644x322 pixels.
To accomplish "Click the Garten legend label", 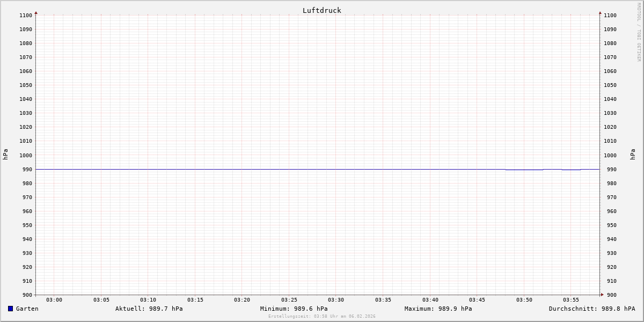I will [x=27, y=309].
